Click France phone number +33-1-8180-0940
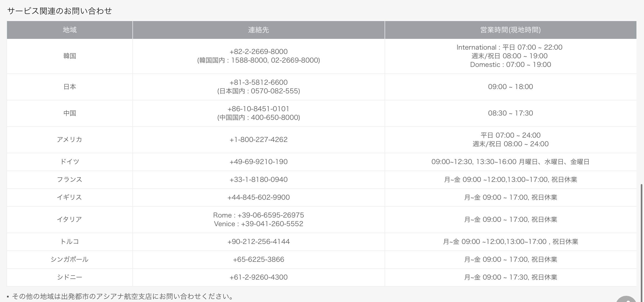Viewport: 644px width, 302px height. [x=258, y=179]
